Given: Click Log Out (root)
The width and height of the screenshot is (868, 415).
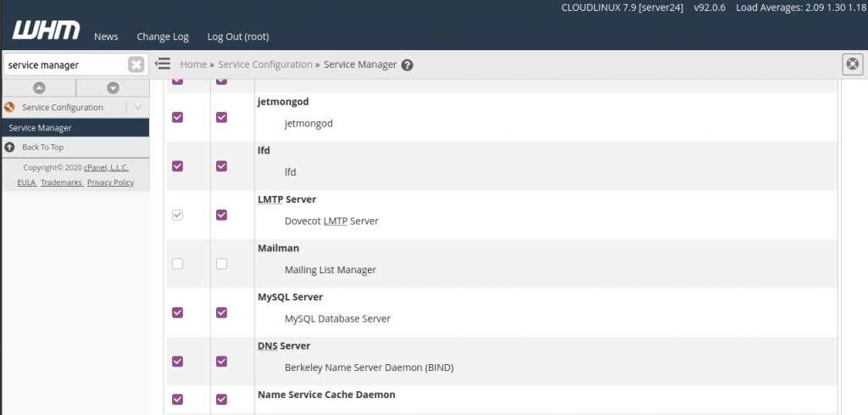Looking at the screenshot, I should (x=238, y=36).
